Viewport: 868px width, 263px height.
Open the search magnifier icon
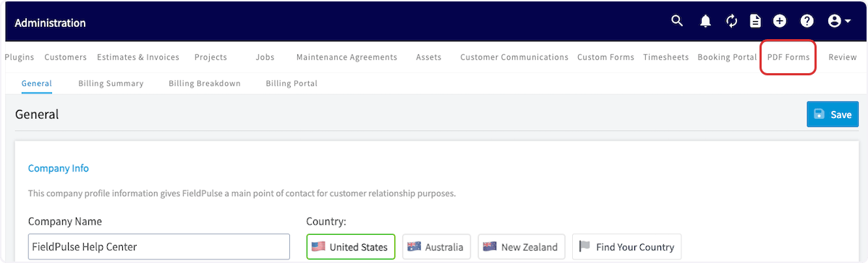click(677, 21)
